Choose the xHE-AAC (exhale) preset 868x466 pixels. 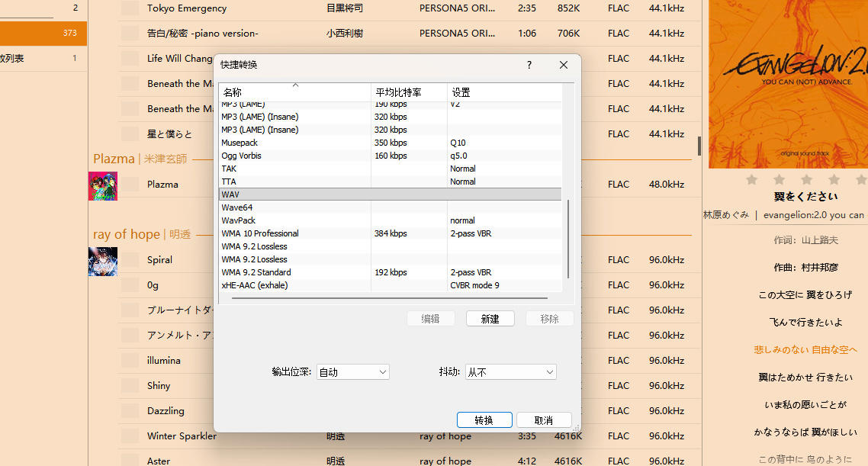391,285
